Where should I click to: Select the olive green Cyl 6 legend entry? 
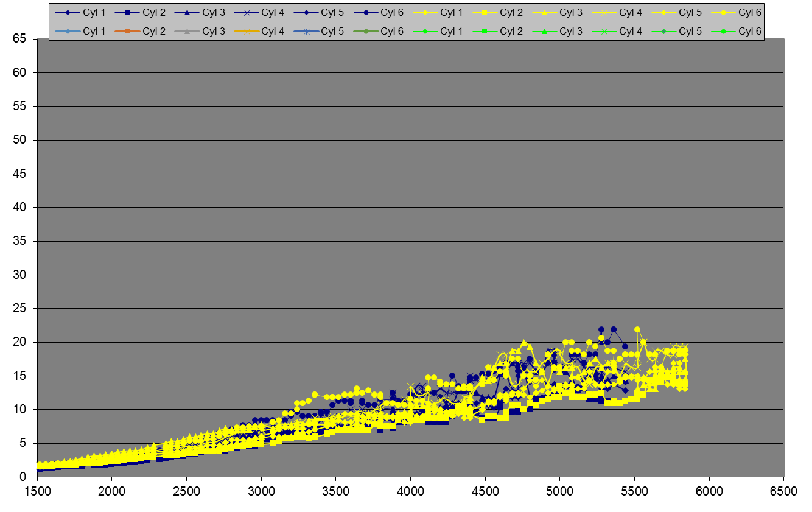click(x=391, y=32)
